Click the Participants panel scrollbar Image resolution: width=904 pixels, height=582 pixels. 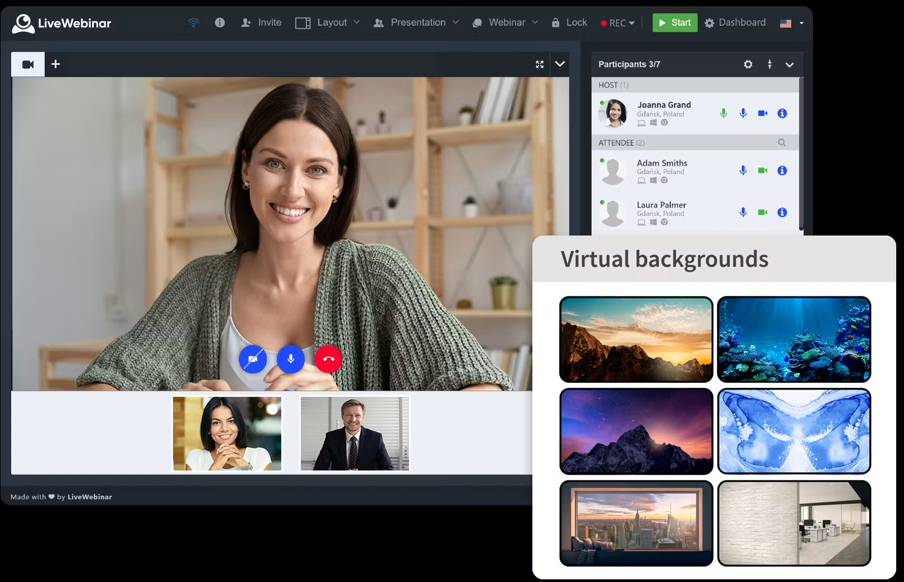tap(801, 156)
